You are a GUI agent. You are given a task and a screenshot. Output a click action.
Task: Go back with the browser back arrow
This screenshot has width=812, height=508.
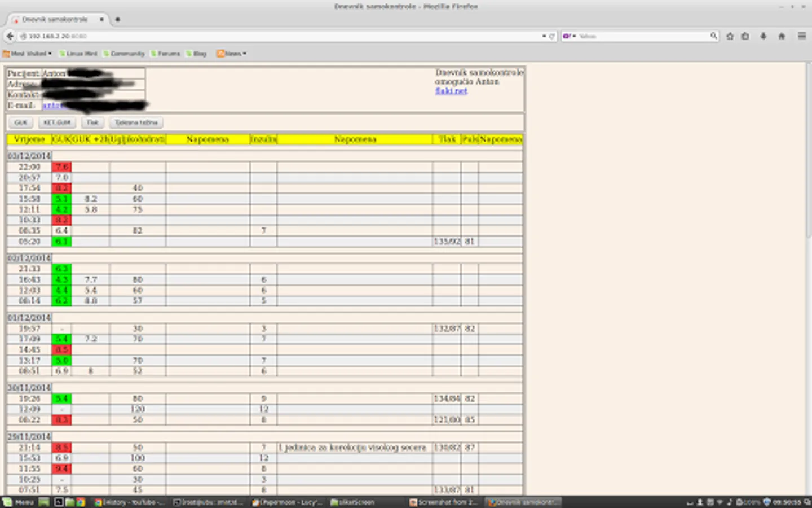coord(10,36)
